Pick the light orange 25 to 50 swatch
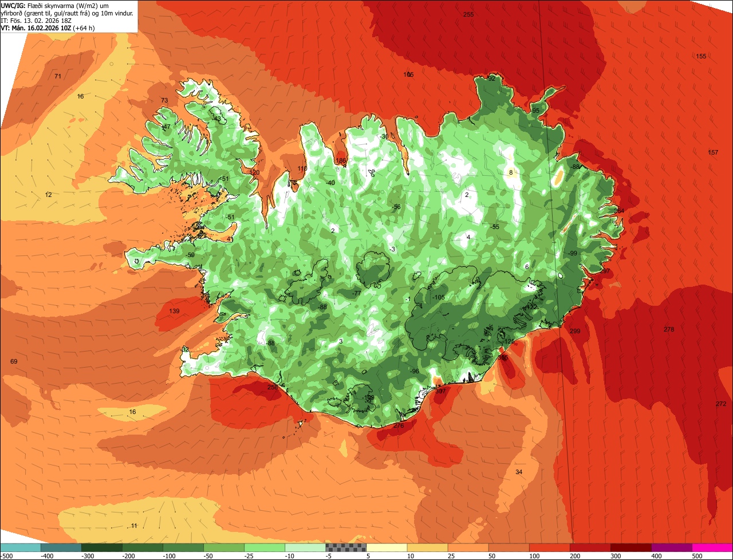The width and height of the screenshot is (733, 560). click(x=468, y=547)
